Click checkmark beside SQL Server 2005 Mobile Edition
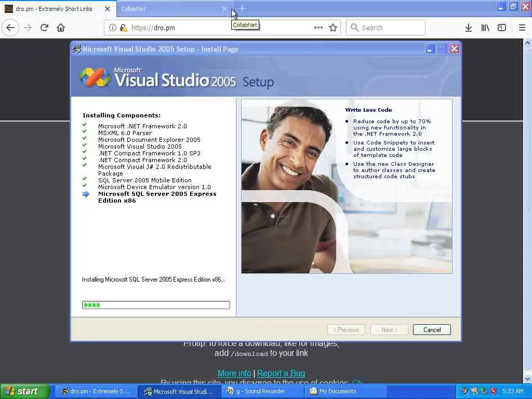 85,179
